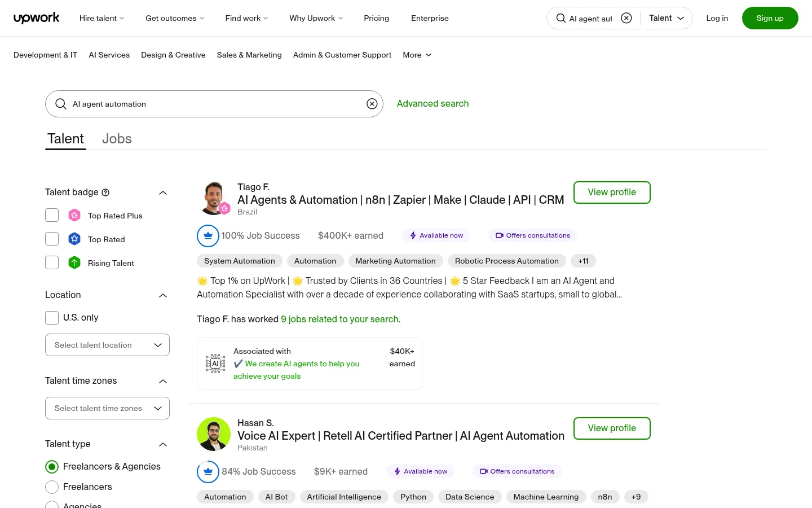Viewport: 812px width, 508px height.
Task: Check the Rising Talent checkbox
Action: 52,262
